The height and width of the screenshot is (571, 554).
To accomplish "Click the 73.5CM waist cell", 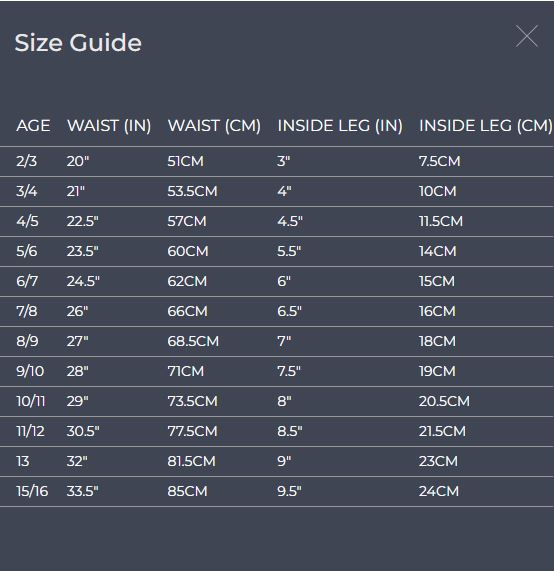I will point(193,401).
